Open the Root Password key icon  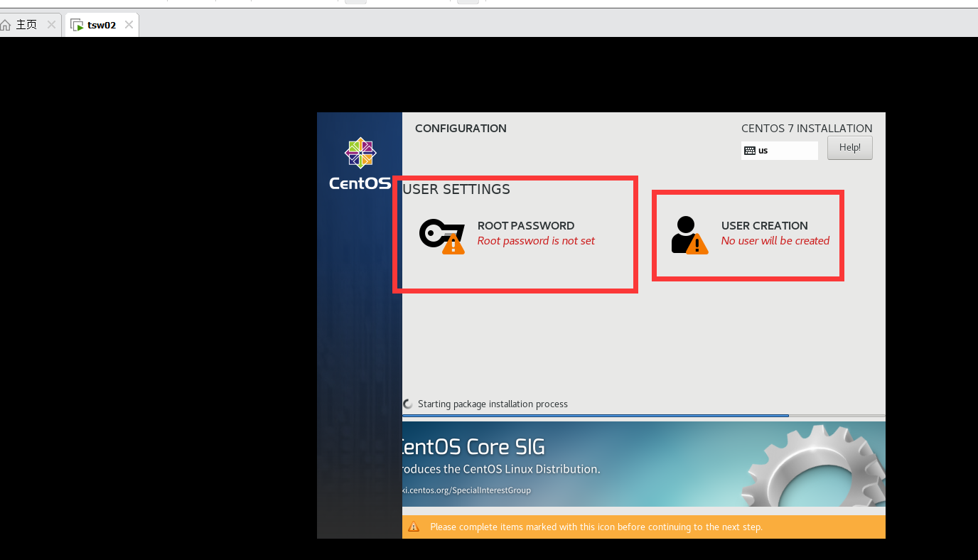tap(442, 236)
